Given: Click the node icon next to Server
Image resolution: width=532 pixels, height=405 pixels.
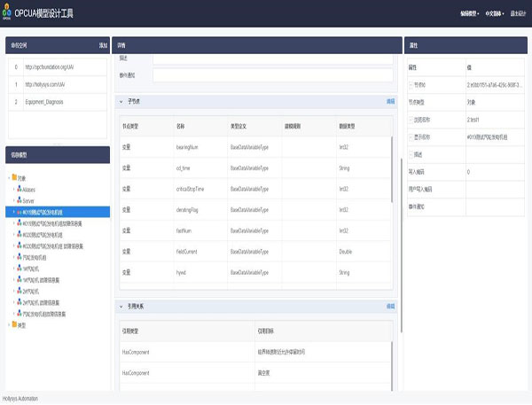Looking at the screenshot, I should pos(20,201).
